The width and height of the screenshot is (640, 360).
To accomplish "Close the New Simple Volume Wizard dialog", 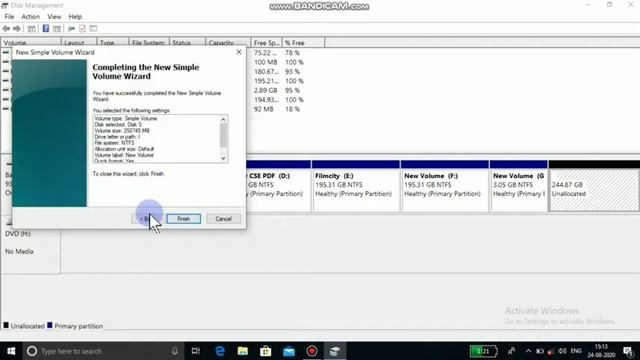I will click(239, 52).
